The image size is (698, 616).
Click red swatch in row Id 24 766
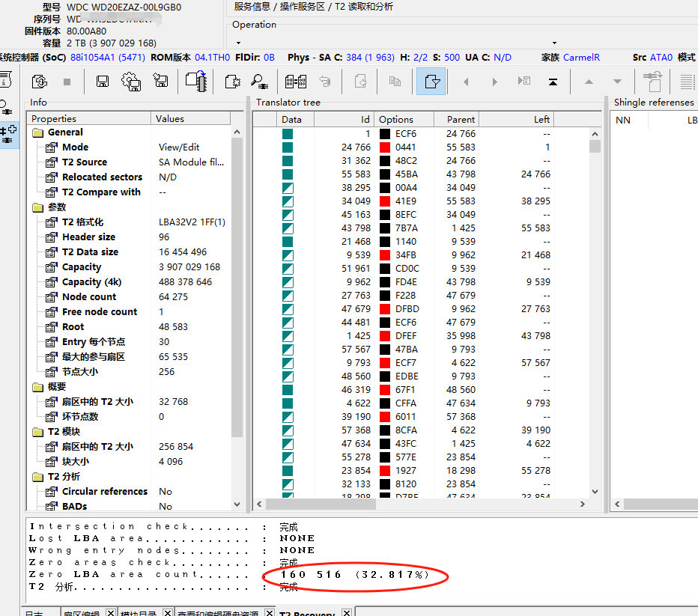pos(385,147)
